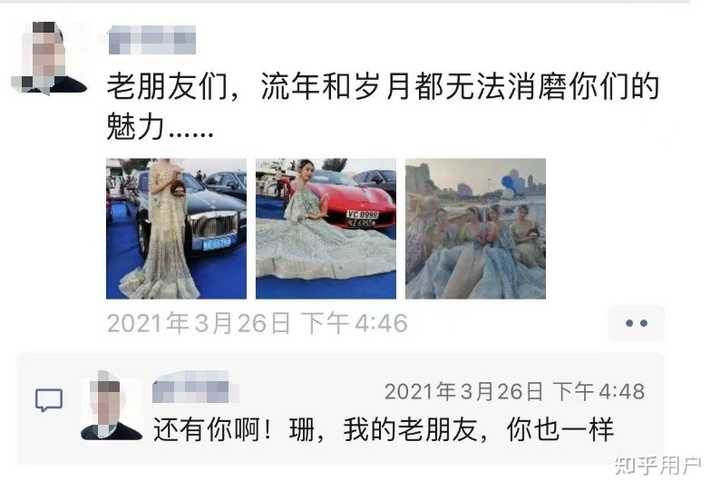The image size is (720, 491).
Task: Open third photo of group in gowns
Action: coord(475,229)
